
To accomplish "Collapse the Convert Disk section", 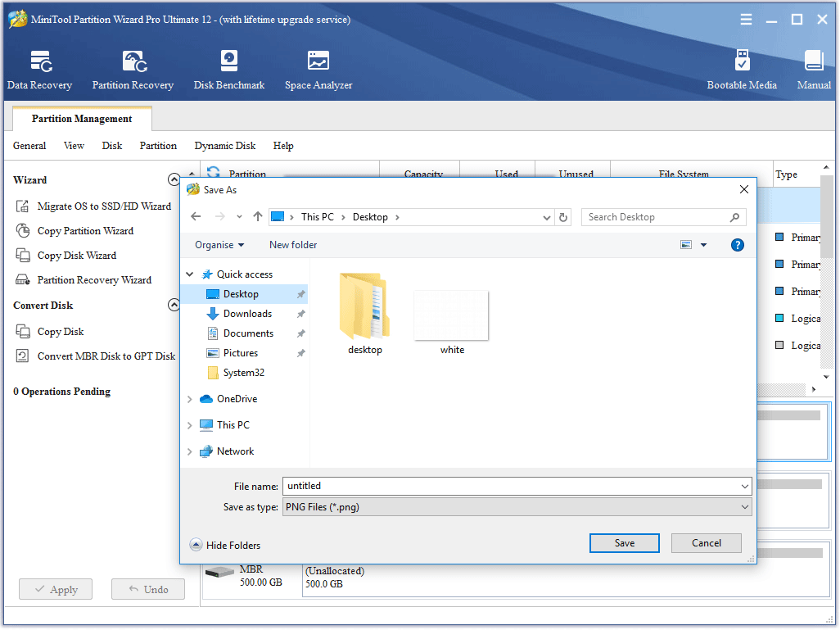I will pyautogui.click(x=174, y=305).
